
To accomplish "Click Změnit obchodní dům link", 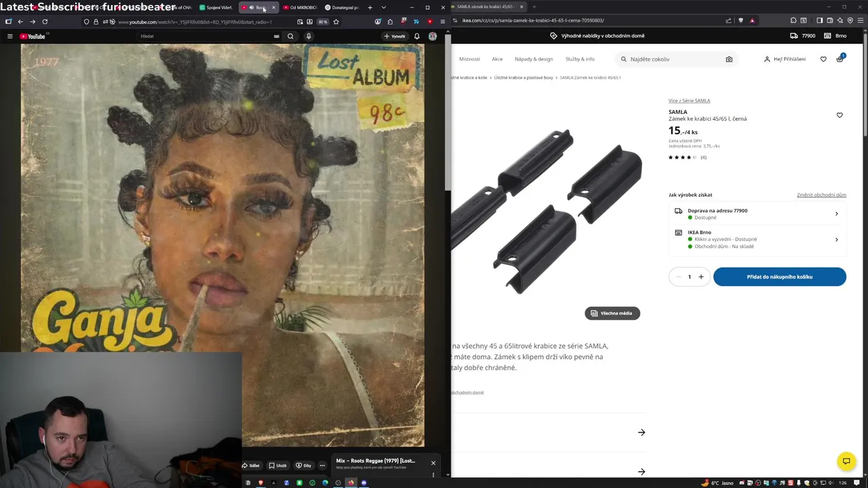I will tap(821, 195).
